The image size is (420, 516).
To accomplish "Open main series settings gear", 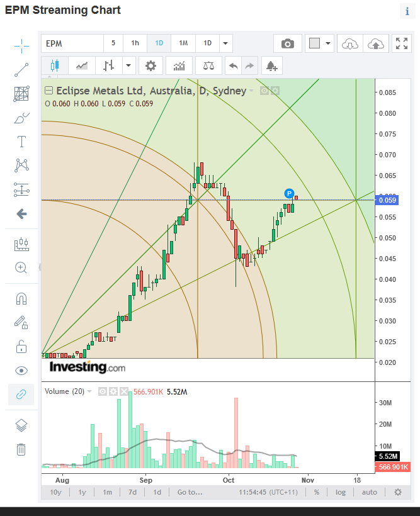I will pos(275,91).
